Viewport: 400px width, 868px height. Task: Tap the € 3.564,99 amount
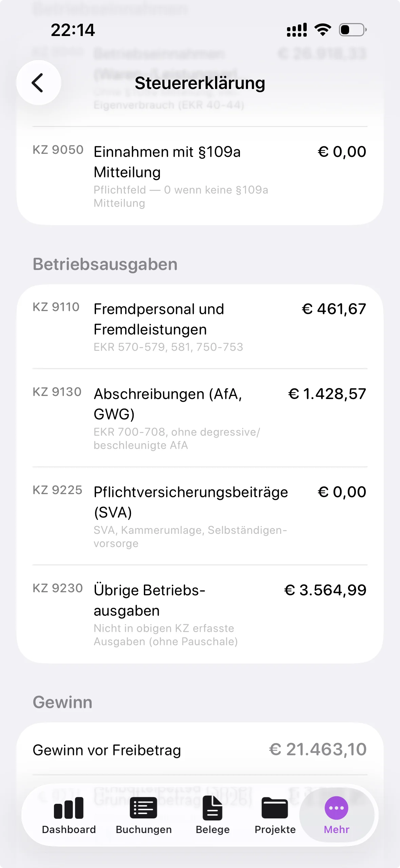[325, 590]
